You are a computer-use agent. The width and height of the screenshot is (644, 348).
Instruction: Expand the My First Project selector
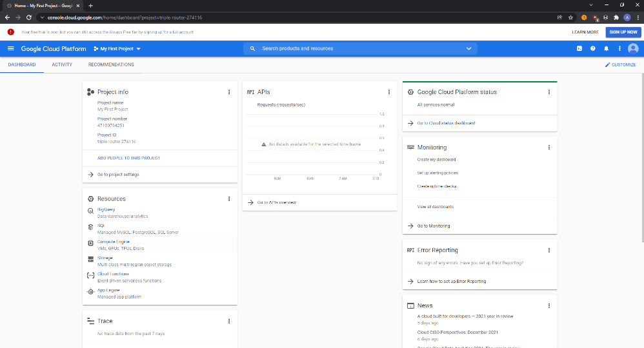tap(117, 48)
